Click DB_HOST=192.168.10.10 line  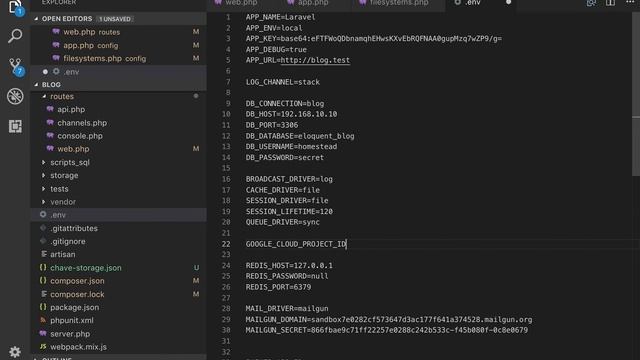[291, 114]
